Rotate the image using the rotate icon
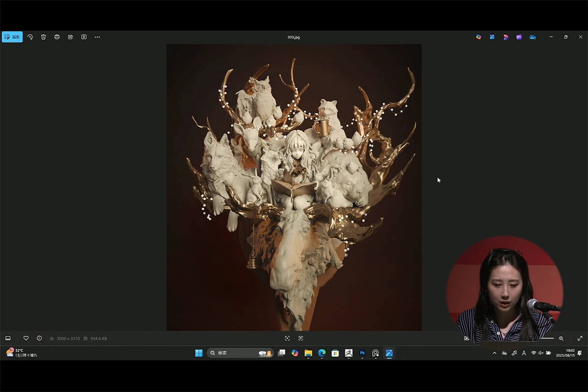This screenshot has height=392, width=588. (x=30, y=37)
